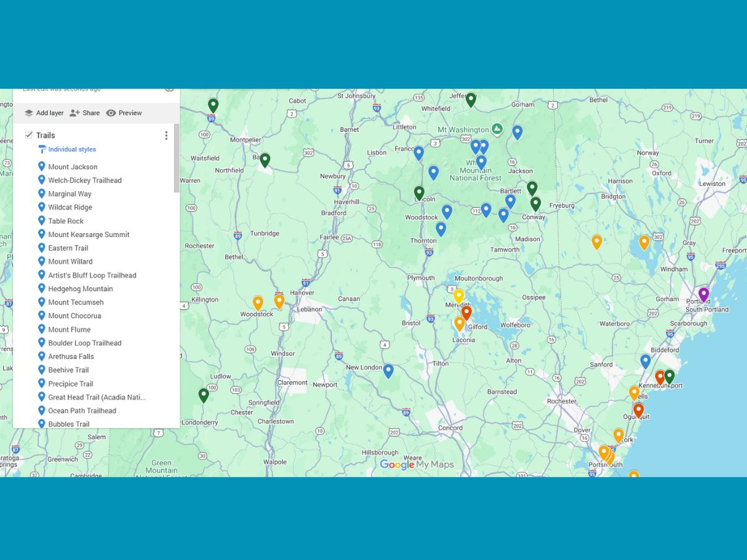Click the orange pin near York

(618, 434)
